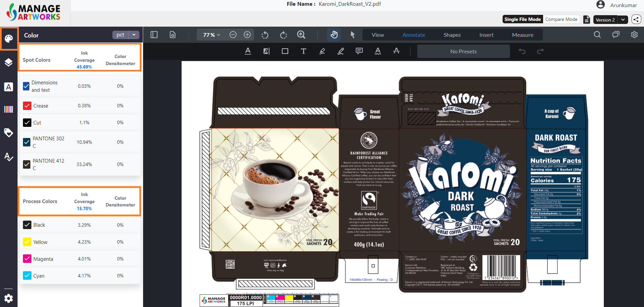Open Arunkumar user account

click(x=617, y=5)
